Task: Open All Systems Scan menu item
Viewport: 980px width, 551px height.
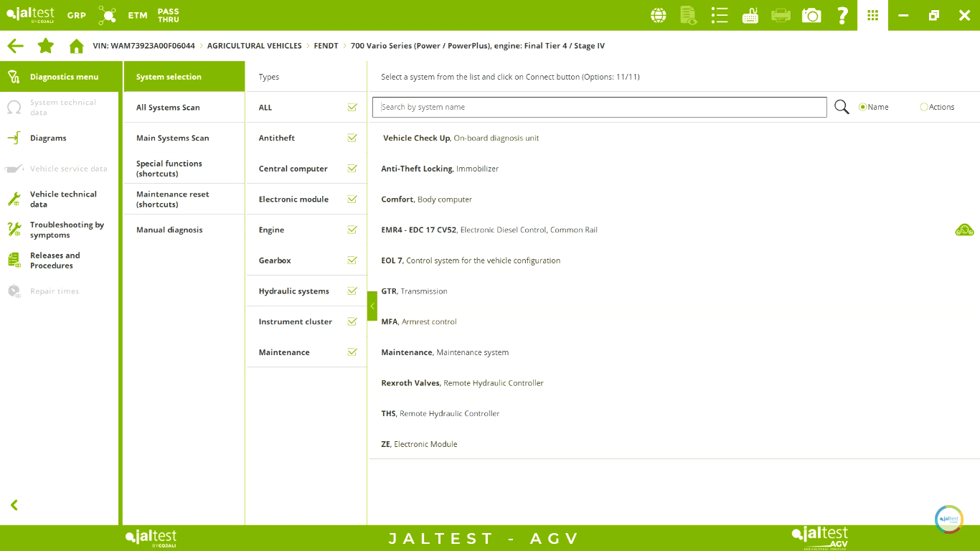Action: pos(168,108)
